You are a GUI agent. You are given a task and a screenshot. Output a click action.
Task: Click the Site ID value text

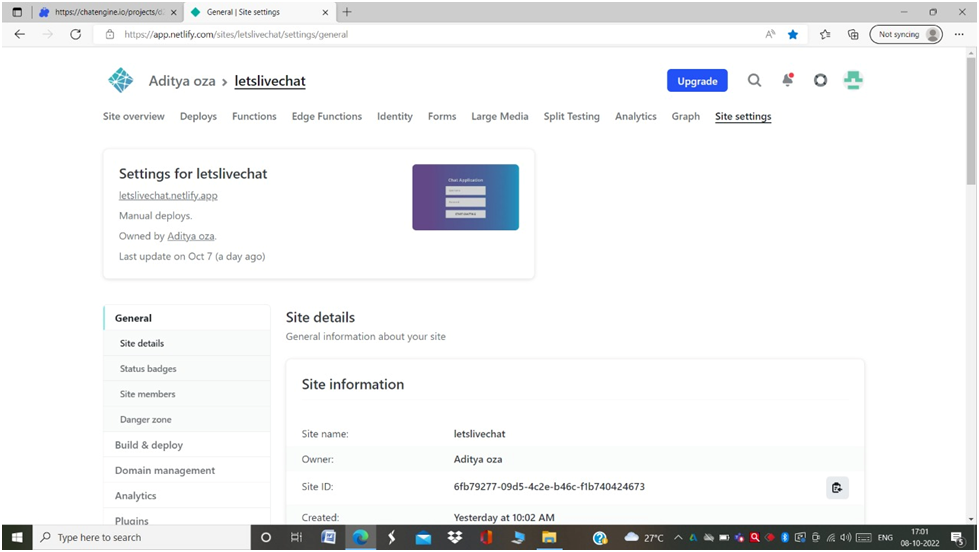549,486
